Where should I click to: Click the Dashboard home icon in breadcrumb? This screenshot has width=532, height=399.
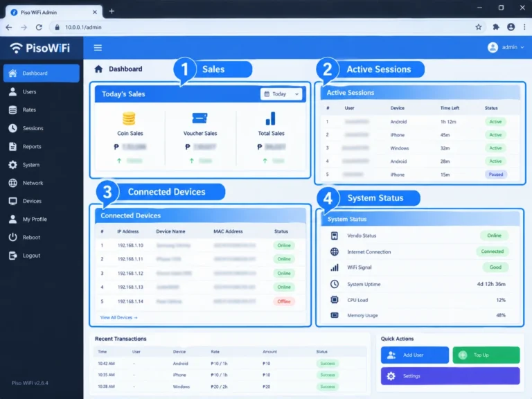point(98,69)
